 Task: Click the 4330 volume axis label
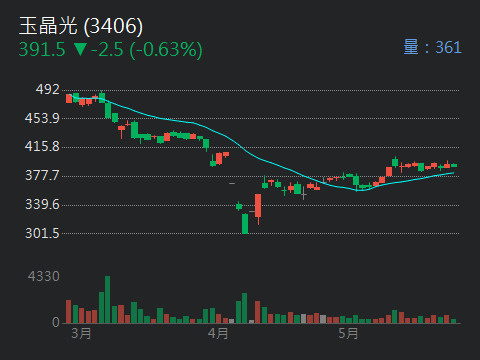click(44, 276)
